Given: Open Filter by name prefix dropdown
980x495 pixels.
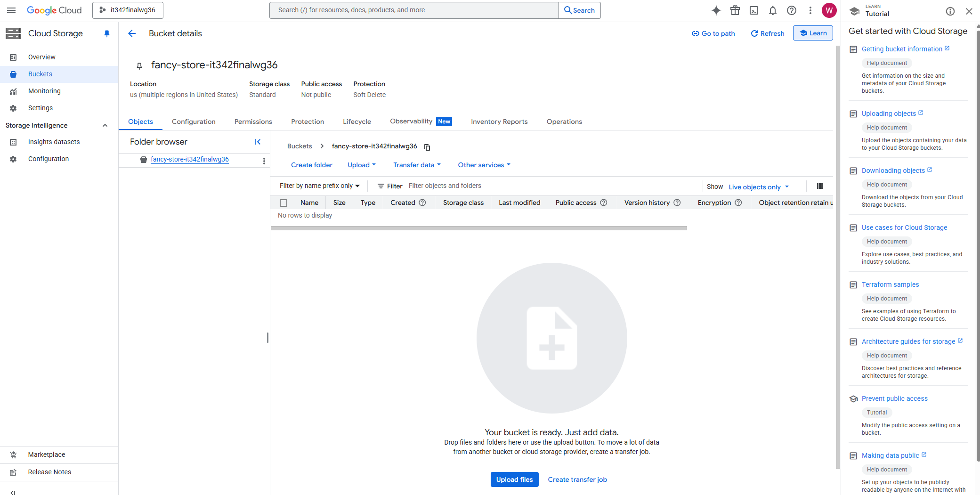Looking at the screenshot, I should (319, 186).
